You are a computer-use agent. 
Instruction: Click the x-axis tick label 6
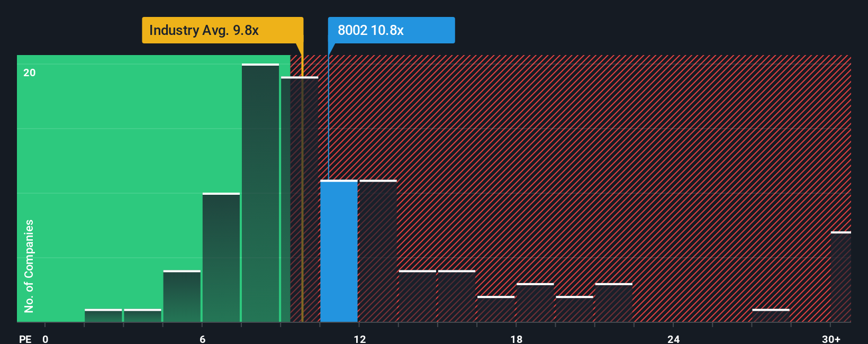pos(203,339)
